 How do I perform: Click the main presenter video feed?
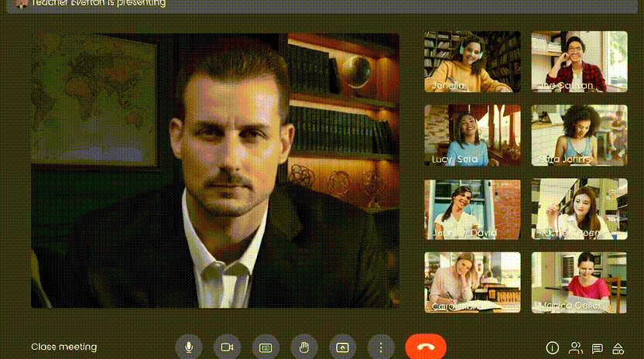point(215,170)
